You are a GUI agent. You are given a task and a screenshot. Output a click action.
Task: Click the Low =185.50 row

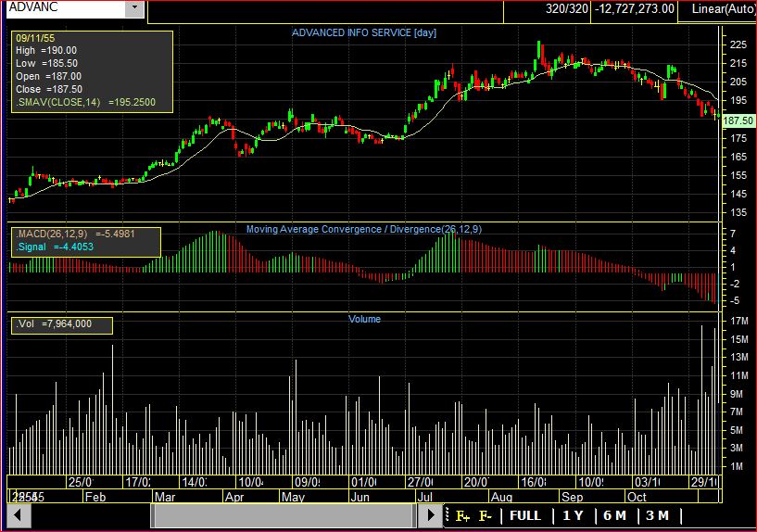tap(47, 63)
